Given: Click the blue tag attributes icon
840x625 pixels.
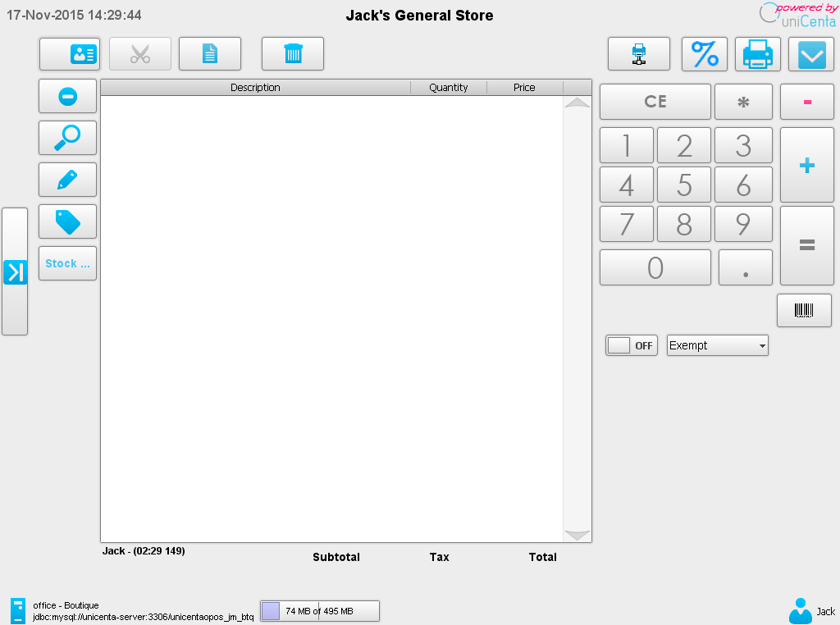Looking at the screenshot, I should [x=67, y=221].
